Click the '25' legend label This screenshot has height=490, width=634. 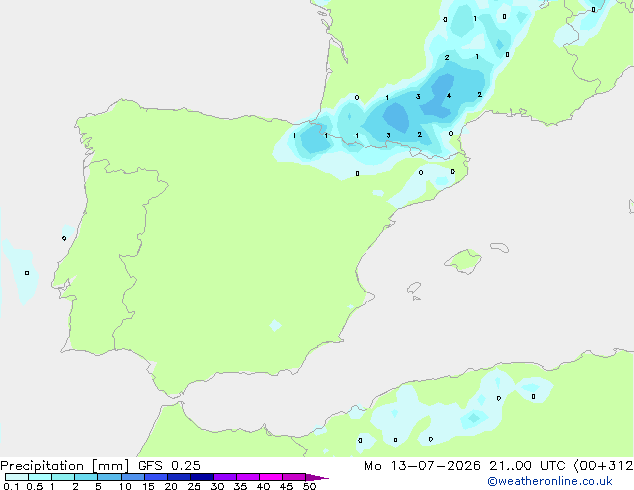point(194,486)
